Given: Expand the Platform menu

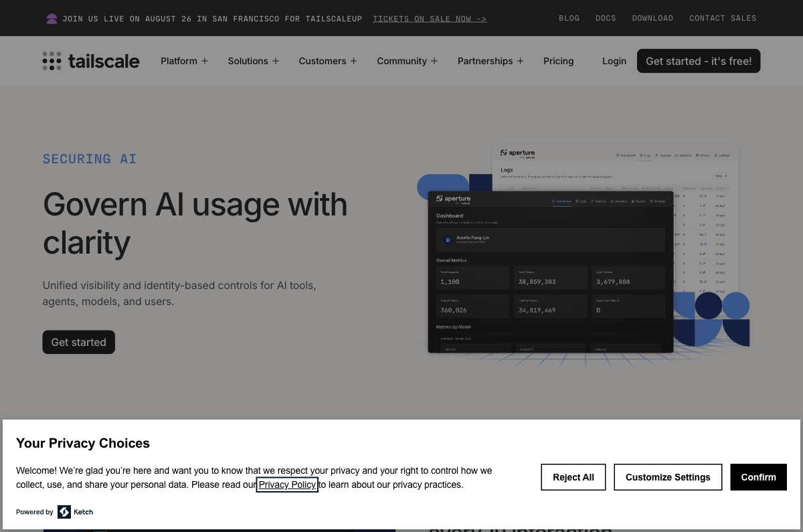Looking at the screenshot, I should point(185,61).
